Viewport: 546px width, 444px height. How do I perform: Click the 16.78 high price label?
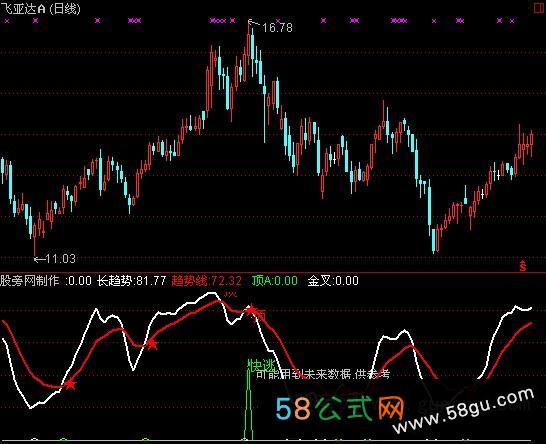point(277,28)
